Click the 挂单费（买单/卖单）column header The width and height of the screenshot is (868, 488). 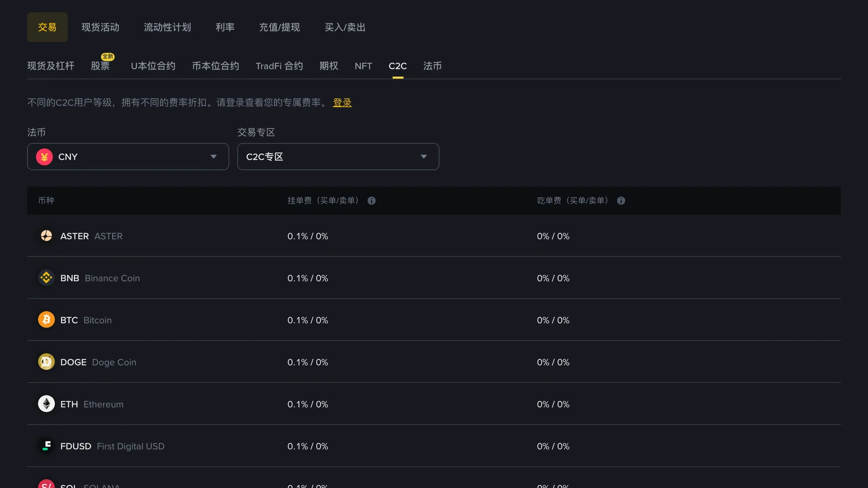[x=324, y=201]
